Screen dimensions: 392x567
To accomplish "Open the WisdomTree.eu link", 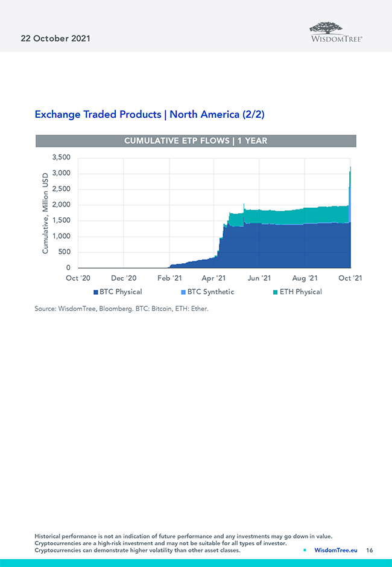I will click(335, 550).
